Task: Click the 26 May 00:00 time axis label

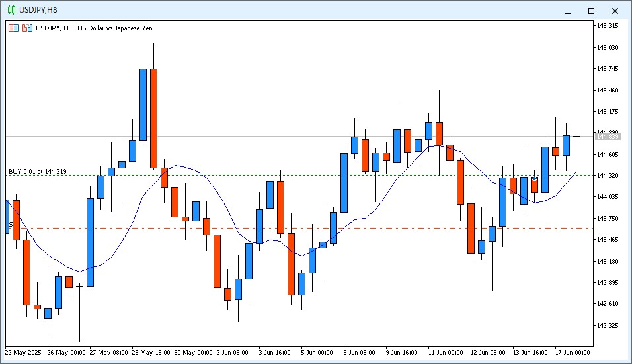Action: click(67, 353)
